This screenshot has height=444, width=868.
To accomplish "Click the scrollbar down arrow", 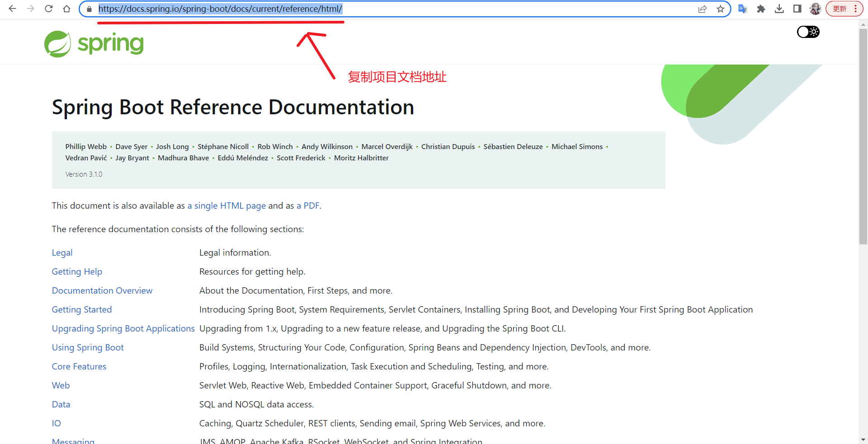I will point(863,439).
